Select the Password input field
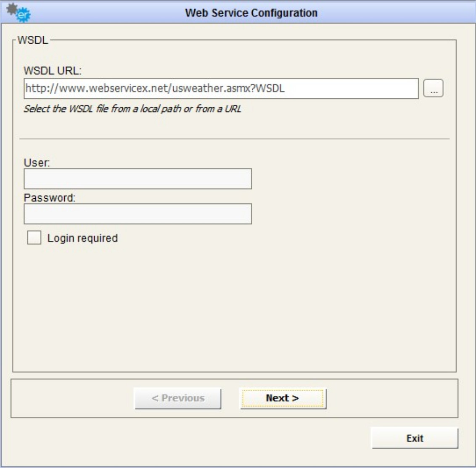The image size is (476, 468). tap(138, 214)
